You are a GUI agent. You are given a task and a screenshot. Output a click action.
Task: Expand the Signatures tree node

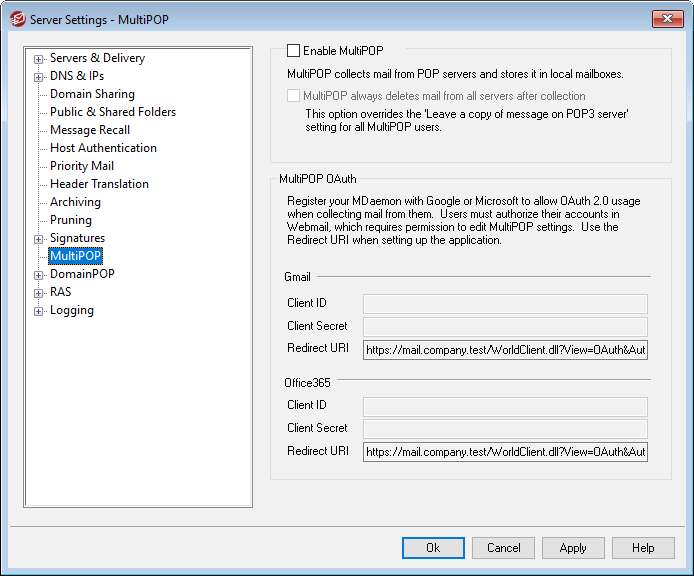tap(39, 239)
